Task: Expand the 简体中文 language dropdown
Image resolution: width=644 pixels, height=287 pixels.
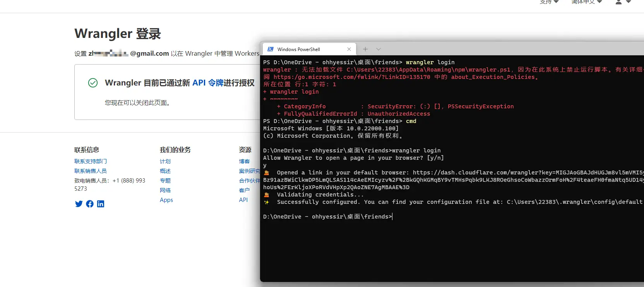Action: [x=587, y=2]
